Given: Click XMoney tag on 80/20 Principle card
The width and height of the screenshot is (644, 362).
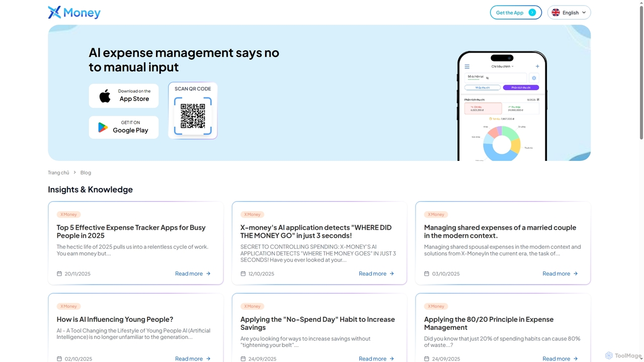Looking at the screenshot, I should (x=436, y=306).
